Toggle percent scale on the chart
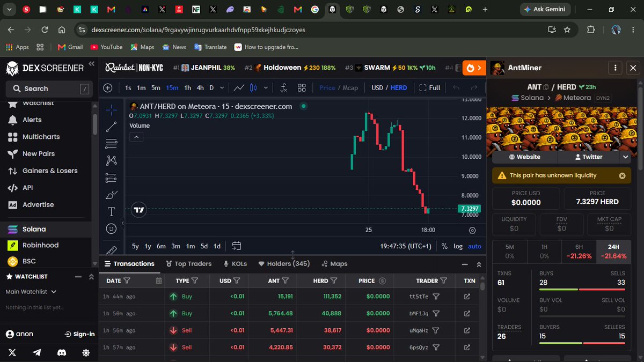This screenshot has width=644, height=362. [x=444, y=246]
